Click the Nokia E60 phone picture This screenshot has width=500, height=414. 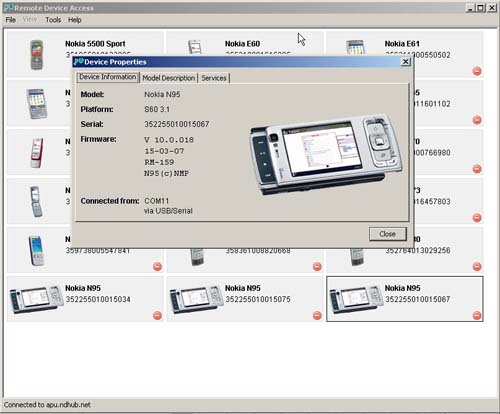(195, 47)
